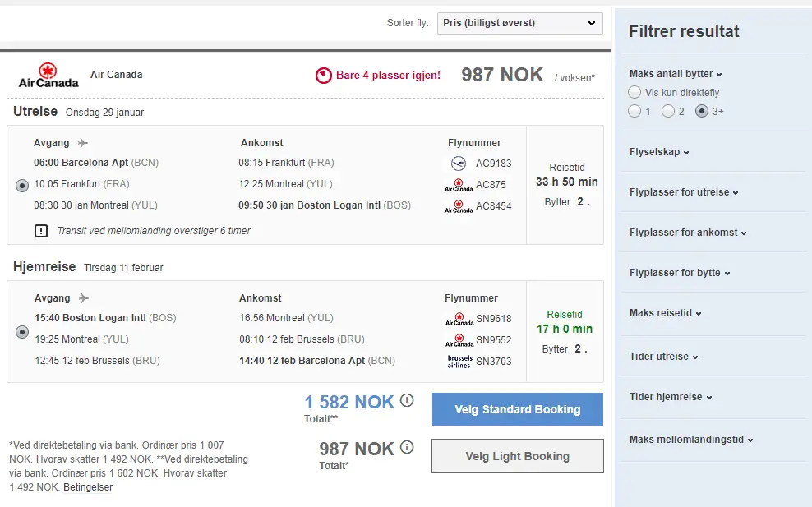Click the Brussels Airlines logo next to SN3703
The width and height of the screenshot is (812, 507).
coord(459,361)
